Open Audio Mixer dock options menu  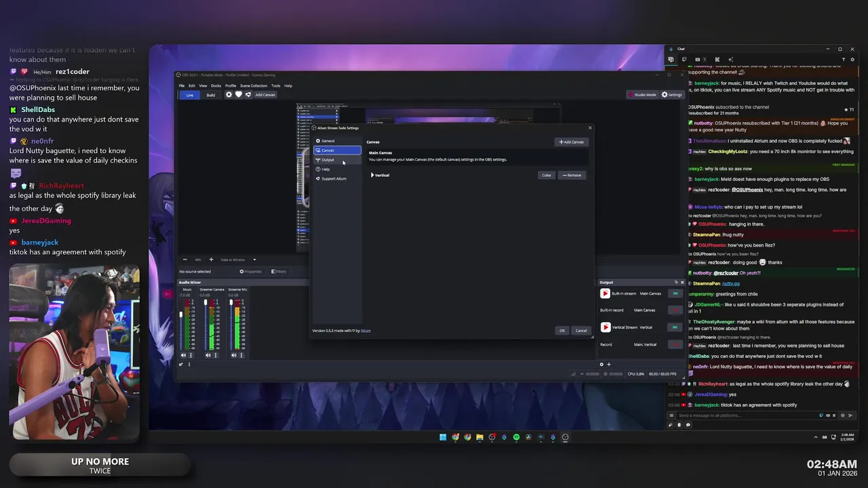(x=189, y=365)
